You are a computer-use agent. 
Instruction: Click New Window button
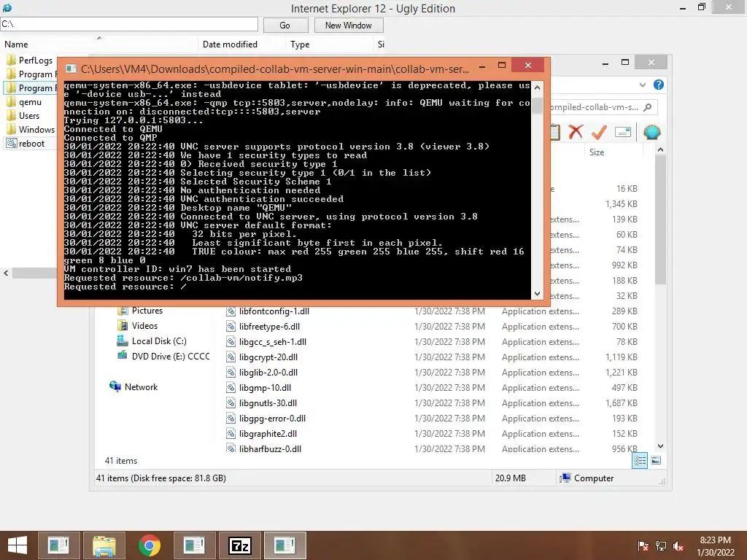(348, 26)
